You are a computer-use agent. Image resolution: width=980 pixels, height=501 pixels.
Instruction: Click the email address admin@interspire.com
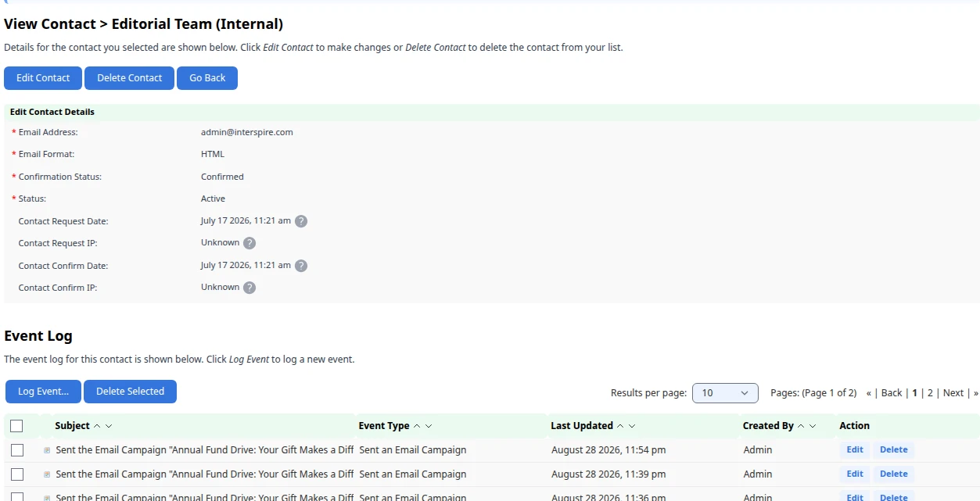(247, 132)
